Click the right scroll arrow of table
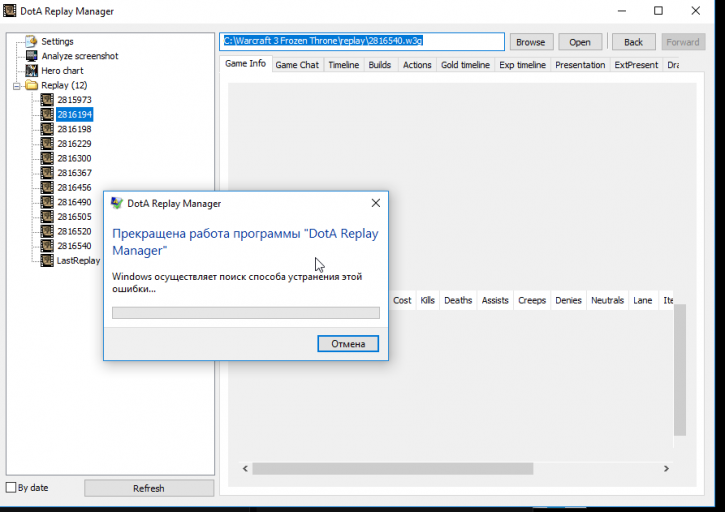 666,469
